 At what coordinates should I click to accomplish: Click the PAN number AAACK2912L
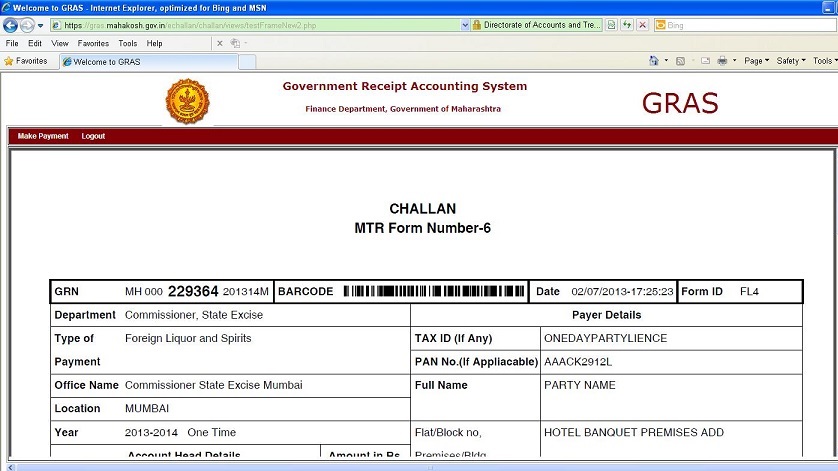578,362
